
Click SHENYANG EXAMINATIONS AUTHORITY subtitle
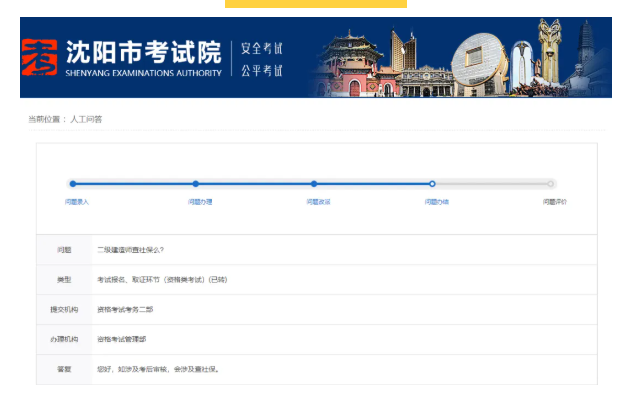pos(144,73)
